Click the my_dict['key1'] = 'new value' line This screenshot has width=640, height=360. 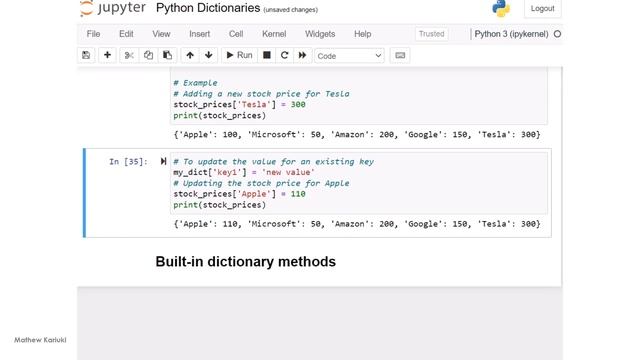[x=244, y=172]
